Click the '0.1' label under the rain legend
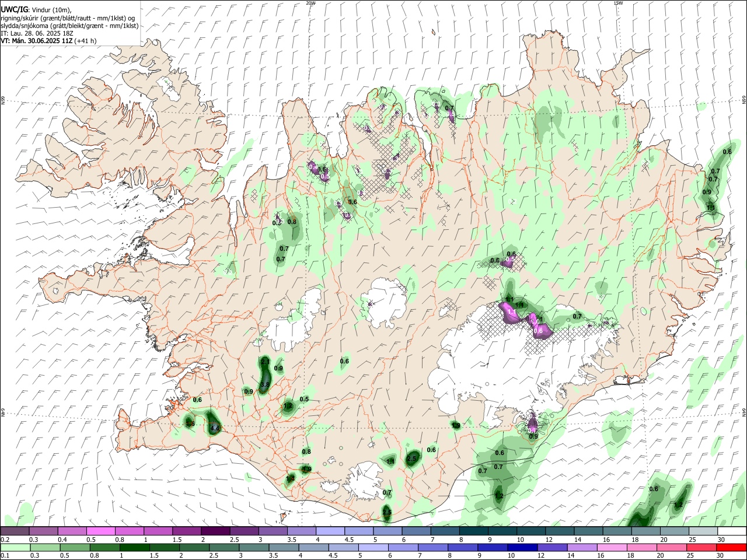The image size is (747, 560). click(4, 556)
